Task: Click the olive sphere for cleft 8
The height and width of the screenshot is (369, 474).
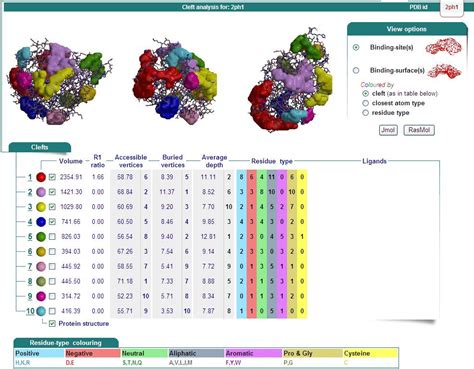Action: click(41, 281)
